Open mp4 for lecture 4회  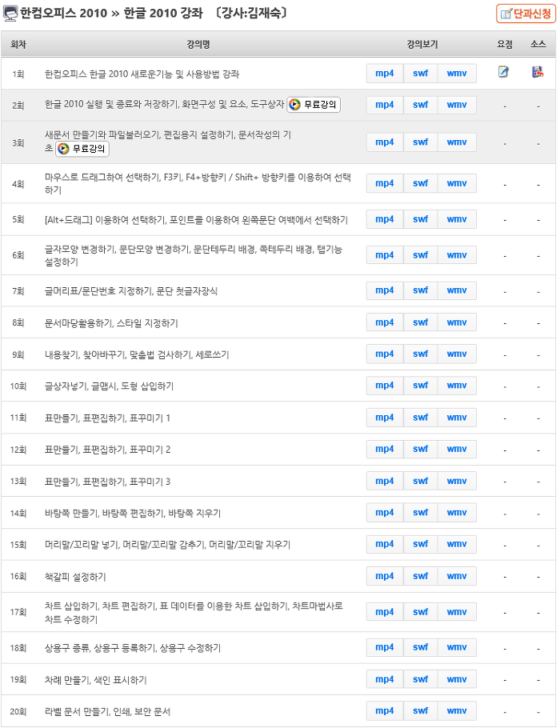385,183
